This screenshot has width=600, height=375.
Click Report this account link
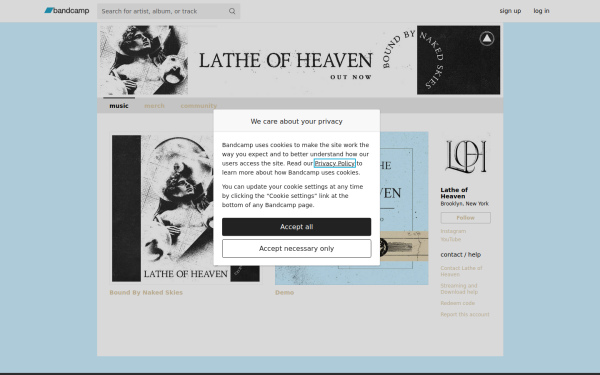465,314
